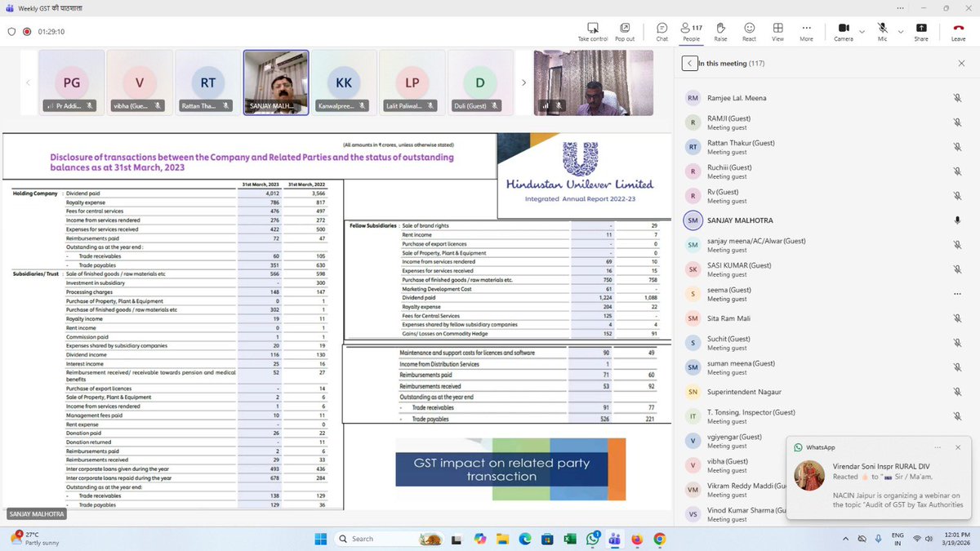Select participant Suchit (Guest)
980x551 pixels.
point(825,343)
